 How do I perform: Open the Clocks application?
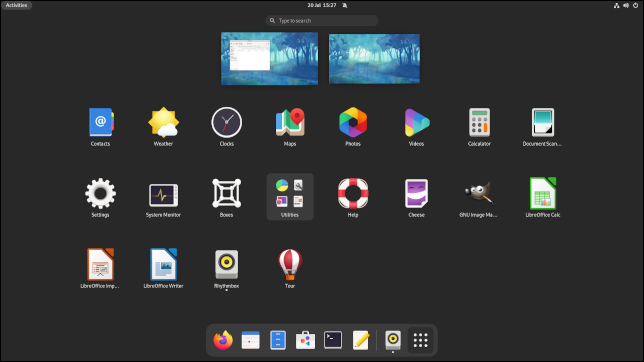coord(226,127)
